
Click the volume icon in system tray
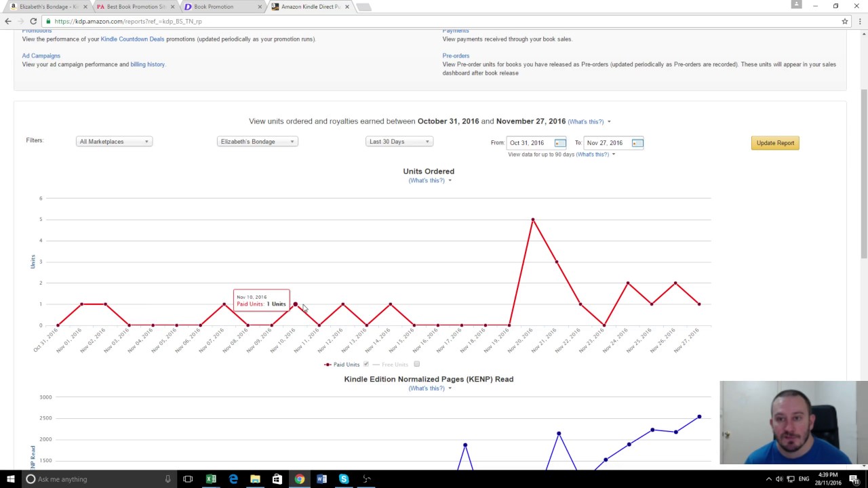click(x=779, y=479)
